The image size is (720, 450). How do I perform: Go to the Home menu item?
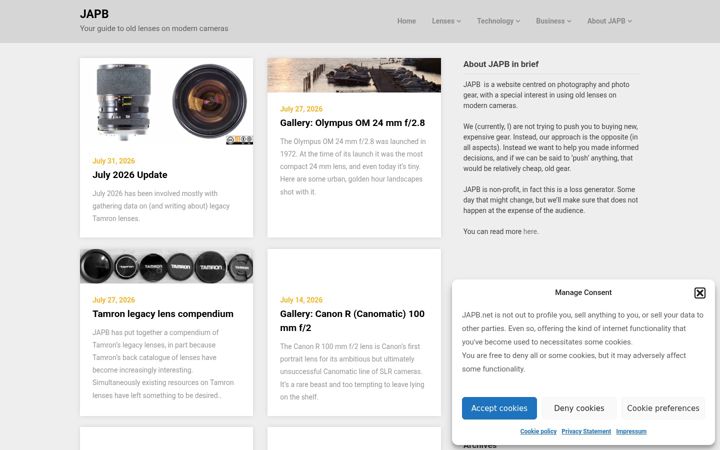pos(406,21)
